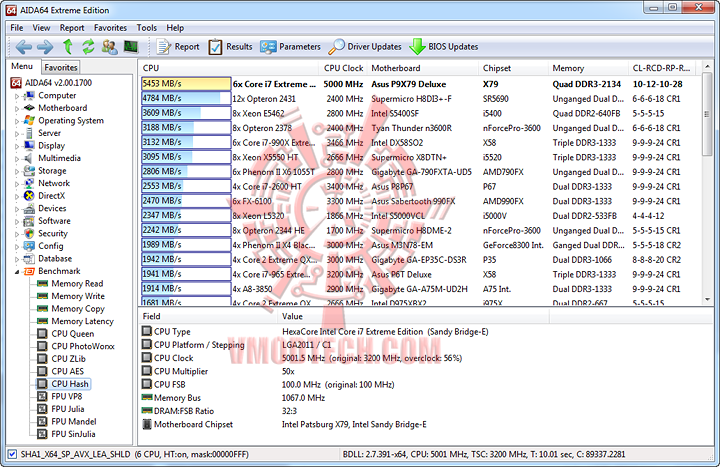This screenshot has width=720, height=467.
Task: Expand the Storage tree node
Action: click(17, 171)
